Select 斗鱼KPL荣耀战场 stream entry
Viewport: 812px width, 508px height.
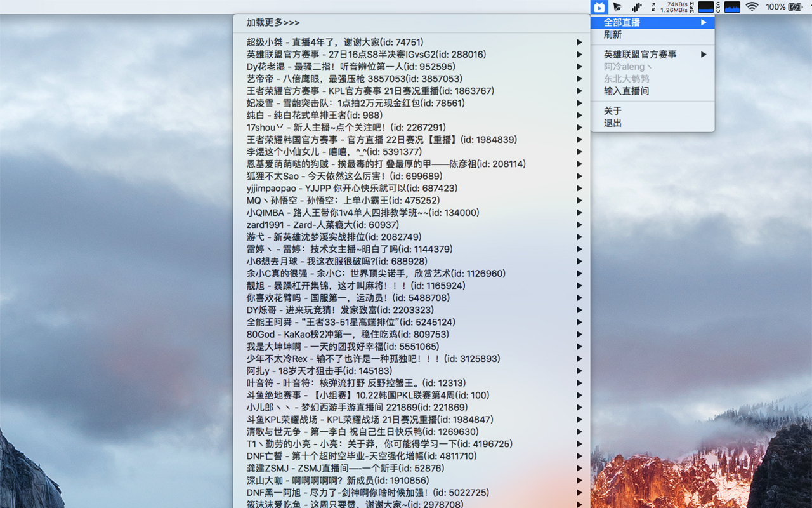click(412, 420)
